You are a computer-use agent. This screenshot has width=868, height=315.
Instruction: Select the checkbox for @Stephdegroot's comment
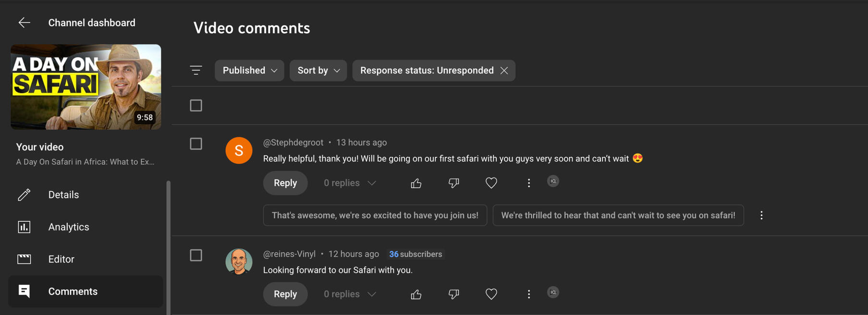click(x=196, y=144)
